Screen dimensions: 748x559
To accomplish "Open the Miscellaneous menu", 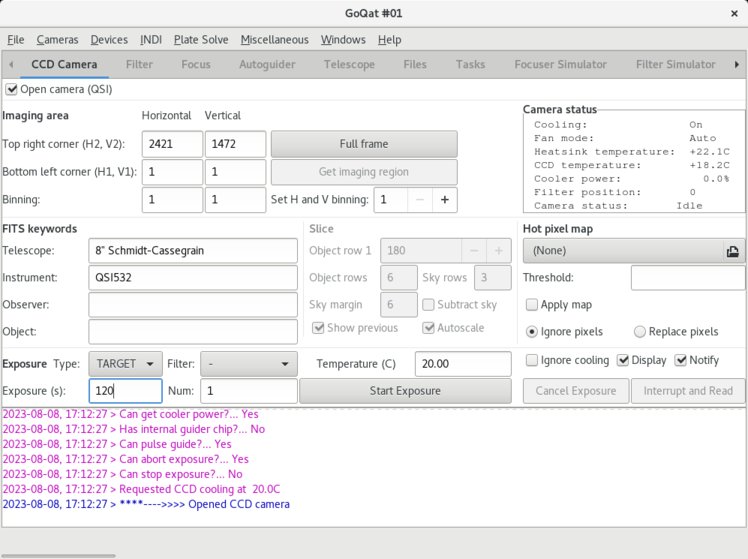I will [x=274, y=40].
